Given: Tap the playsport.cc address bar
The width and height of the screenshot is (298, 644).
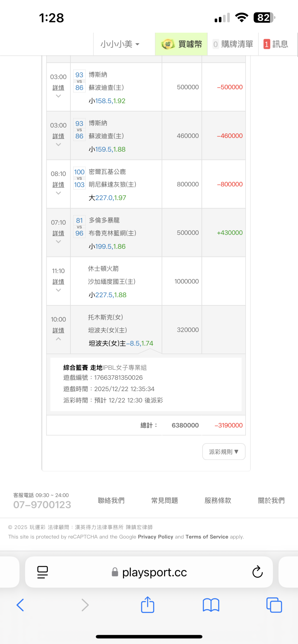Looking at the screenshot, I should [155, 572].
